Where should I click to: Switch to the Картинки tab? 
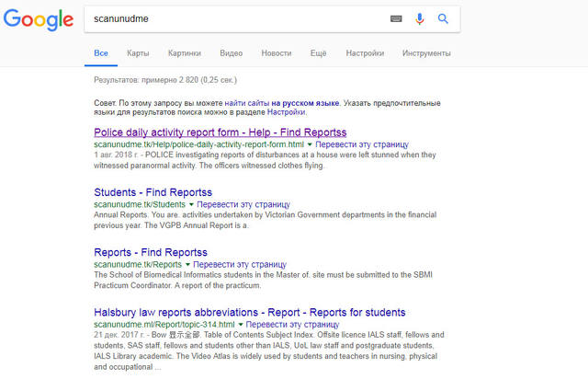pos(185,53)
